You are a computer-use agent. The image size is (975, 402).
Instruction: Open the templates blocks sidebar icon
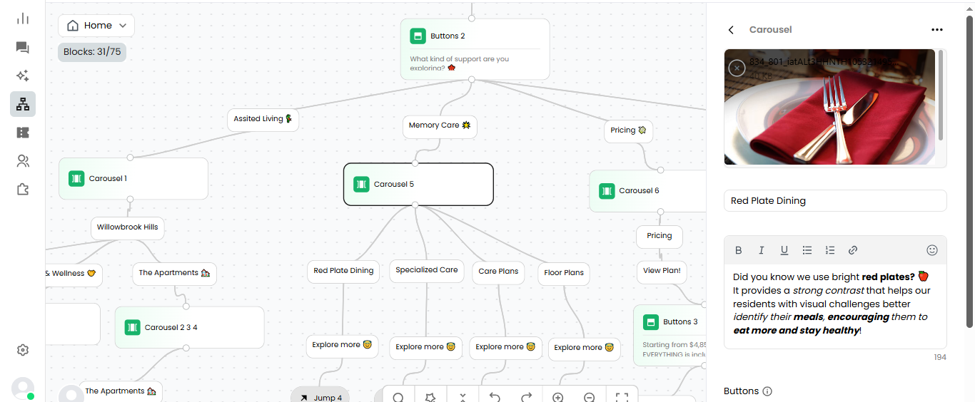pyautogui.click(x=23, y=133)
